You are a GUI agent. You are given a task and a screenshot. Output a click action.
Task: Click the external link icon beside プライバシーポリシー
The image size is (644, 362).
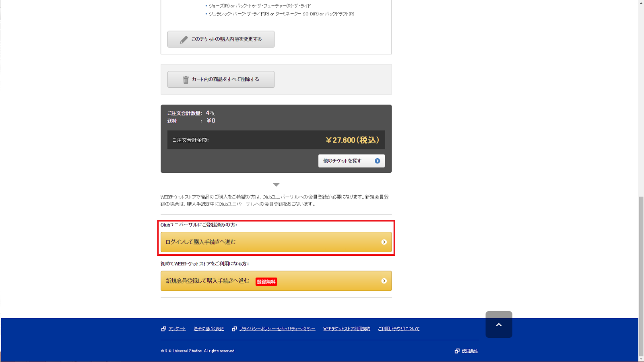click(x=234, y=329)
